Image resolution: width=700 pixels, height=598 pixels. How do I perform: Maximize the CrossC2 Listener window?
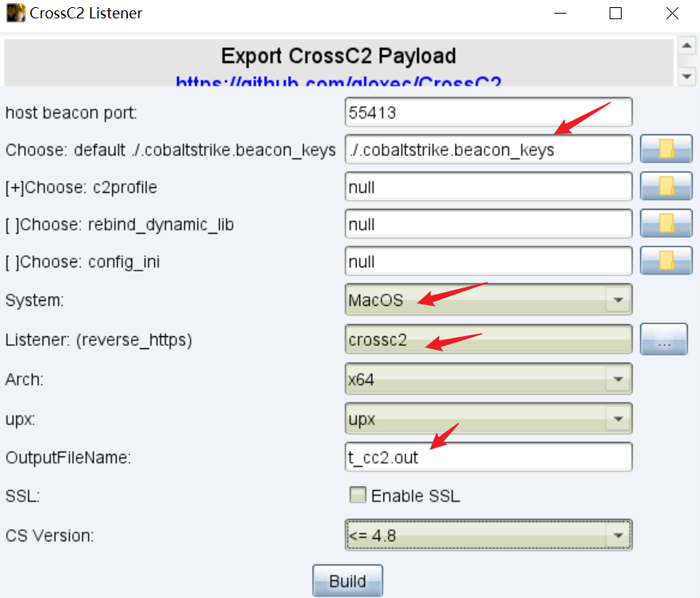pyautogui.click(x=616, y=14)
